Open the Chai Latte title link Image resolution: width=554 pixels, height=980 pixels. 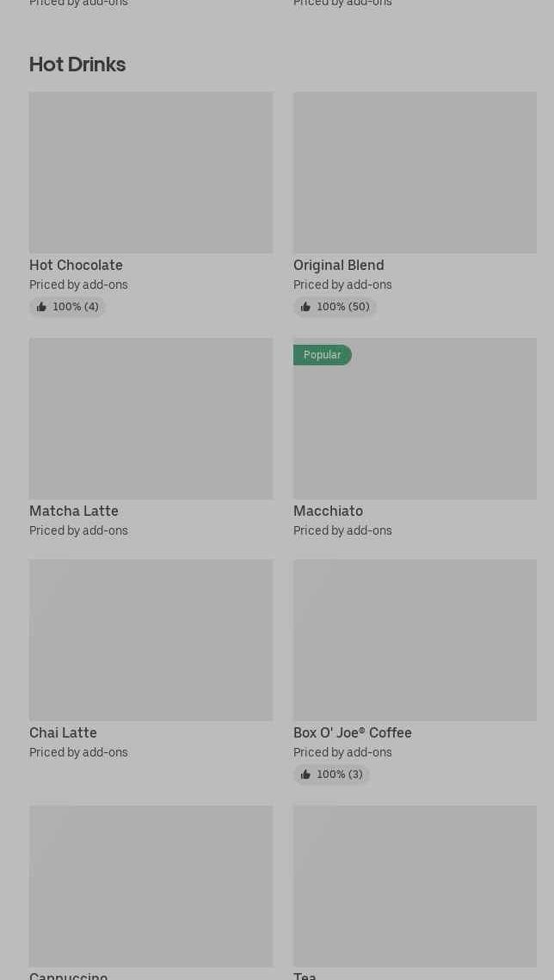[x=63, y=733]
